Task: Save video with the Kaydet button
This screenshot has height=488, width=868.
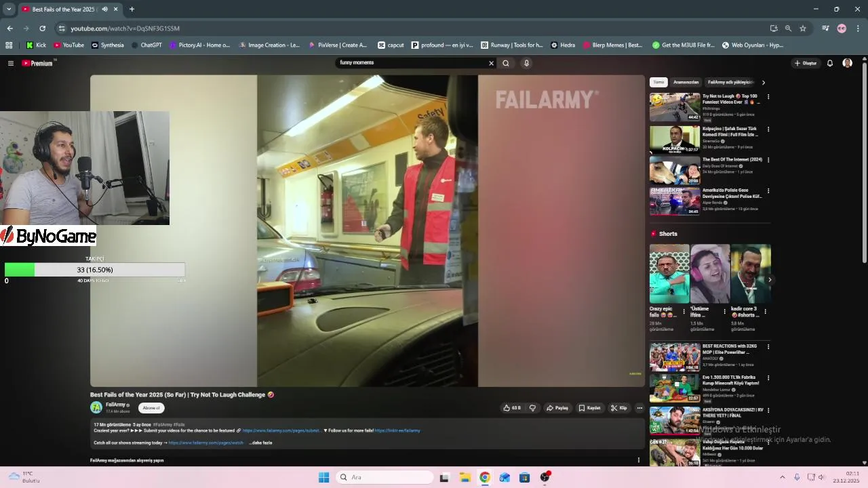Action: pyautogui.click(x=590, y=408)
